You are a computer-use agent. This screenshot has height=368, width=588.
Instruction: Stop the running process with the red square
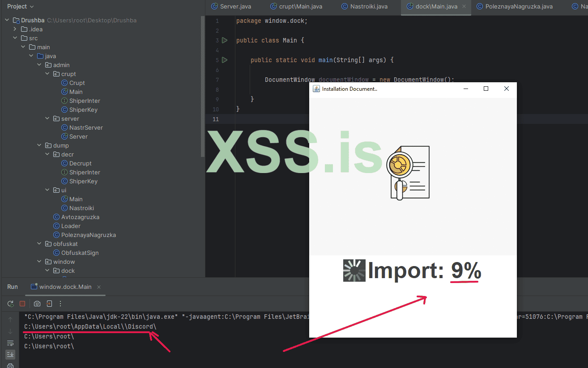[22, 304]
